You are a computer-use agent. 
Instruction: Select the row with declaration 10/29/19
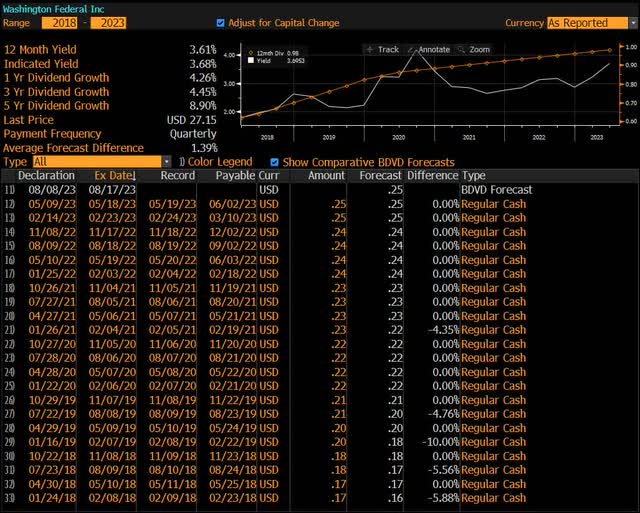pos(320,400)
